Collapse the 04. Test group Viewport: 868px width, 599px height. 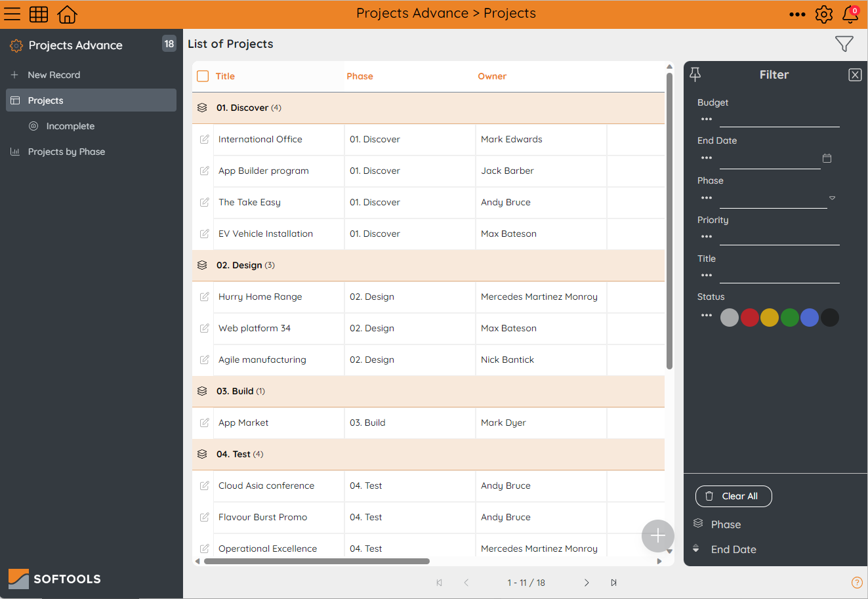(x=202, y=454)
